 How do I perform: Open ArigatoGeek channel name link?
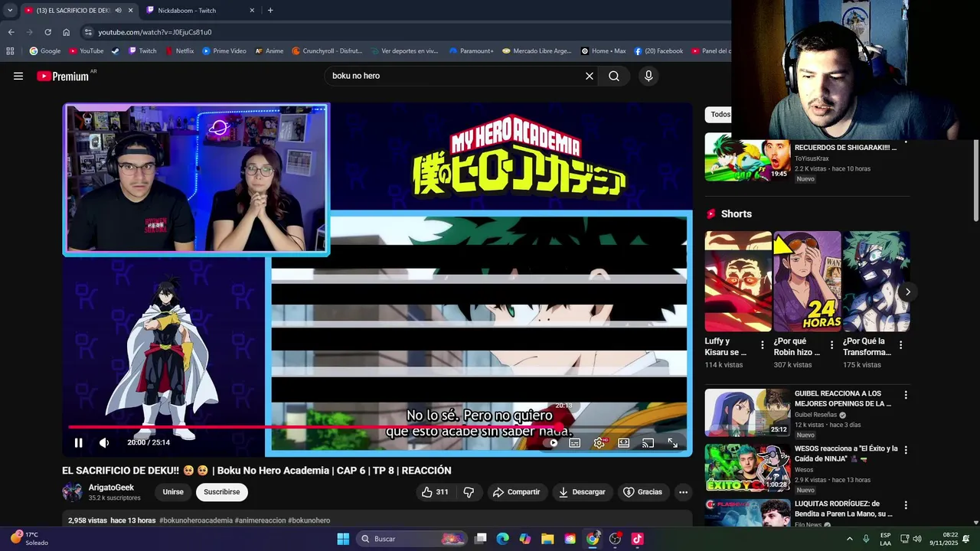tap(111, 487)
